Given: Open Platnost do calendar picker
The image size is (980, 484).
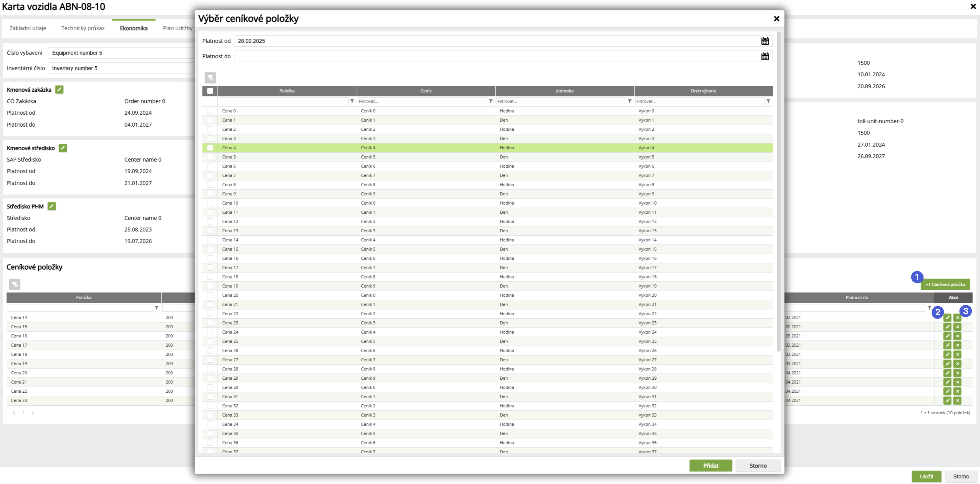Looking at the screenshot, I should click(x=765, y=56).
